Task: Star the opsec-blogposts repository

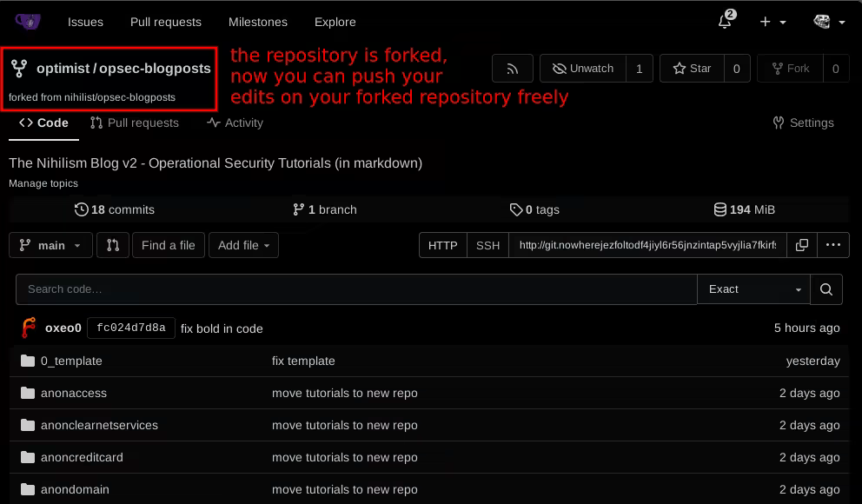Action: click(692, 69)
